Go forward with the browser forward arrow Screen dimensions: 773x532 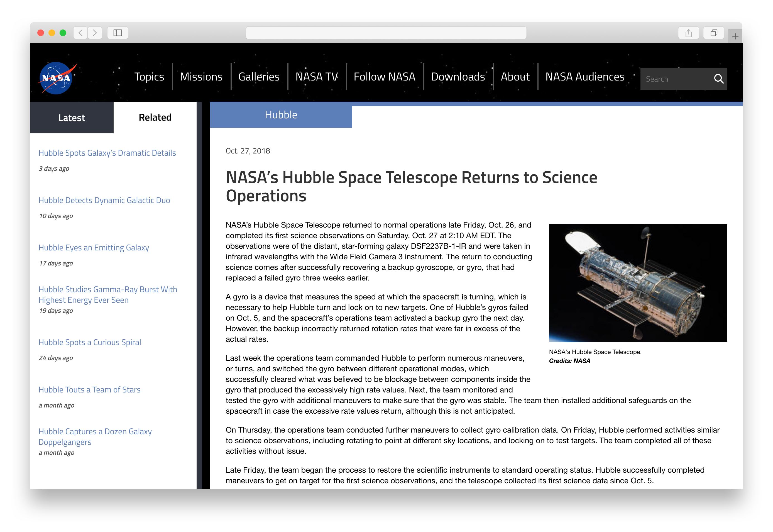[95, 33]
